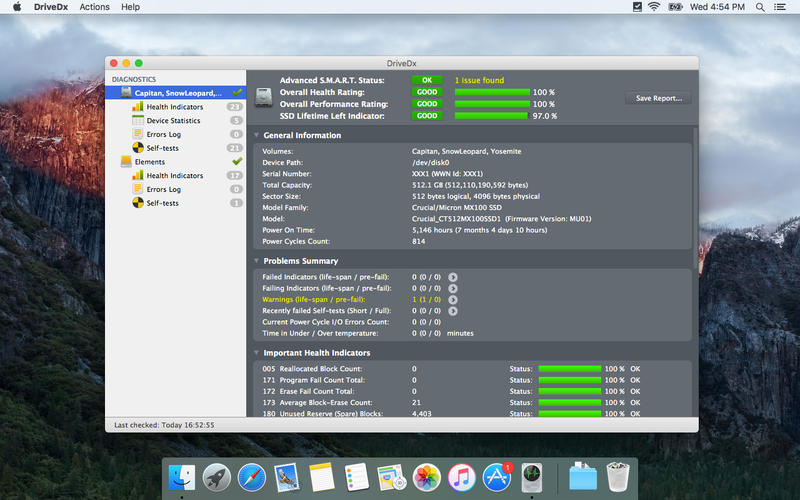Image resolution: width=800 pixels, height=500 pixels.
Task: Open the Actions menu
Action: (94, 7)
